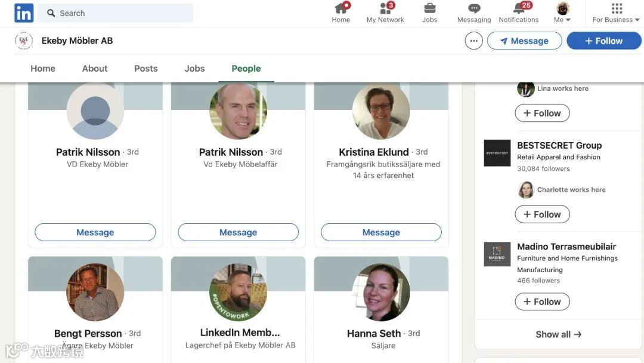Image resolution: width=644 pixels, height=363 pixels.
Task: Open Bengt Persson profile photo
Action: pyautogui.click(x=95, y=293)
